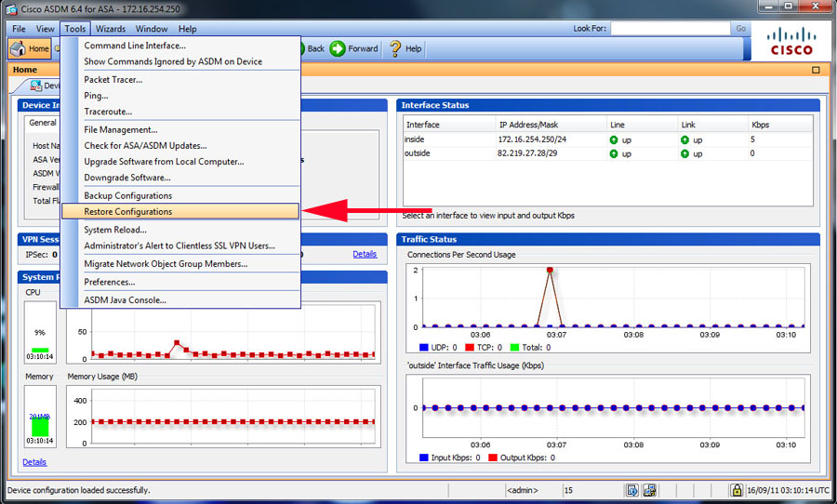Select Downgrade Software menu entry
This screenshot has width=837, height=504.
click(x=180, y=178)
